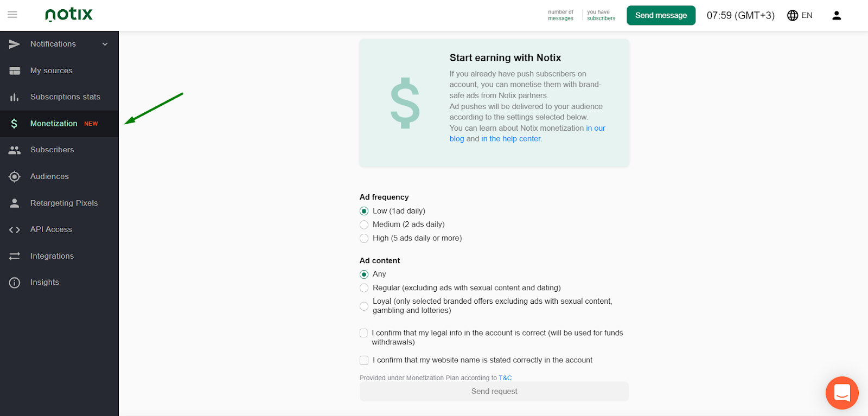The image size is (868, 416).
Task: Open Insights in the sidebar
Action: coord(59,283)
